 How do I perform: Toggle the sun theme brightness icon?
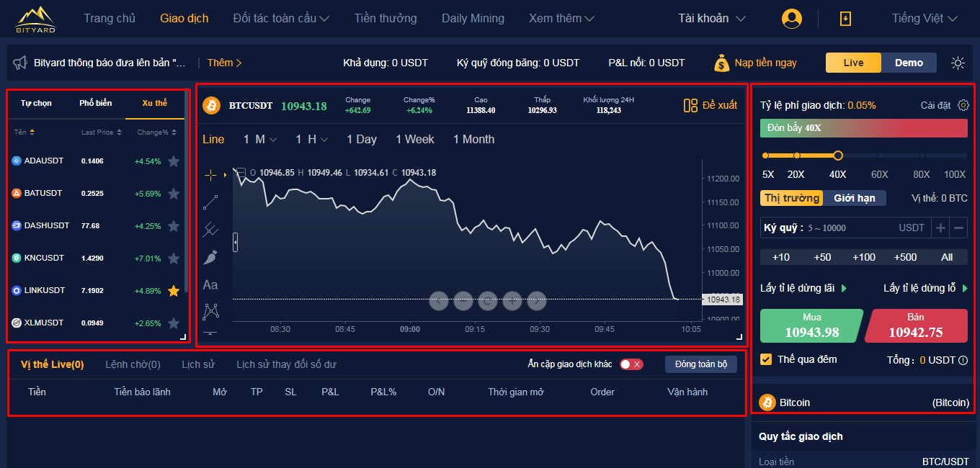958,63
